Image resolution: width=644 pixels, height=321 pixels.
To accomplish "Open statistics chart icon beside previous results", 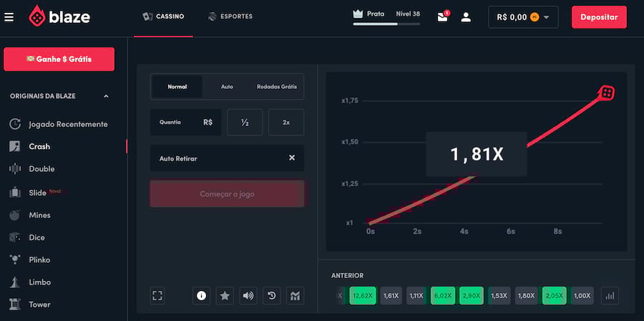I will pos(610,295).
